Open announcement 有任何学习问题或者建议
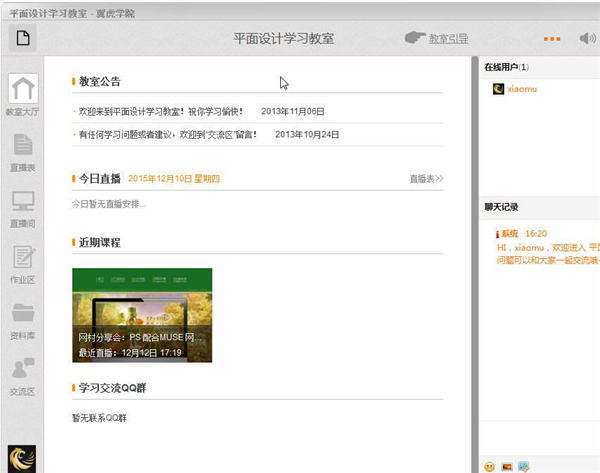 [168, 135]
